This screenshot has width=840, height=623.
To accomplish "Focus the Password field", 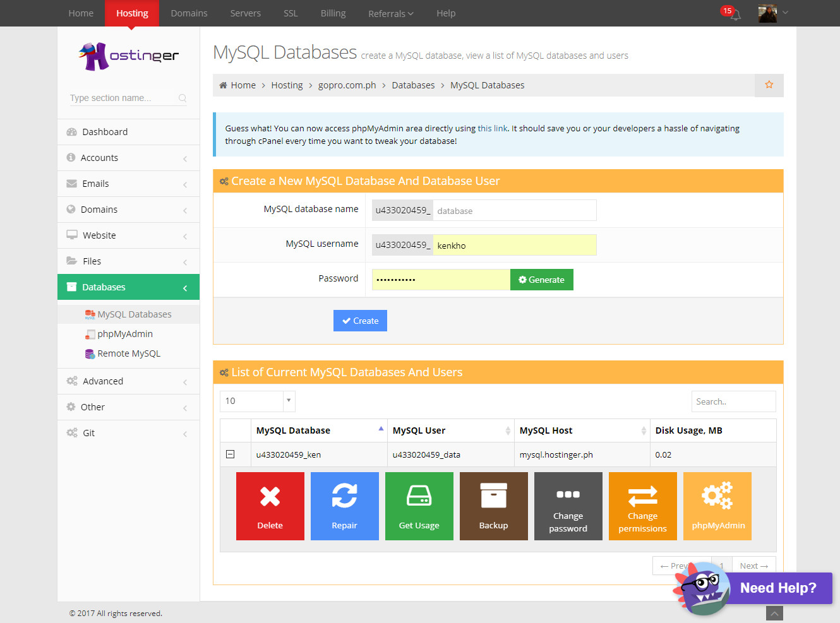I will click(441, 280).
